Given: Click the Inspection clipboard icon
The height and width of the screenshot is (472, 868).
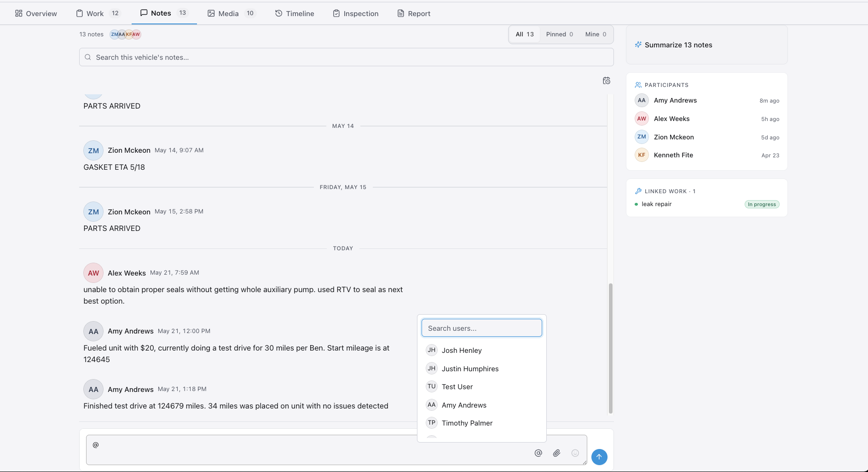Looking at the screenshot, I should (336, 13).
